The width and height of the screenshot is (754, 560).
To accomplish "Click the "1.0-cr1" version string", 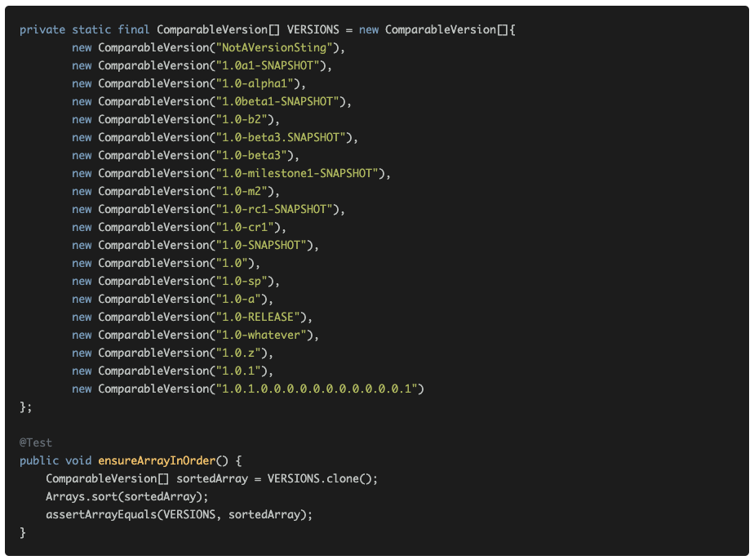I will tap(245, 227).
